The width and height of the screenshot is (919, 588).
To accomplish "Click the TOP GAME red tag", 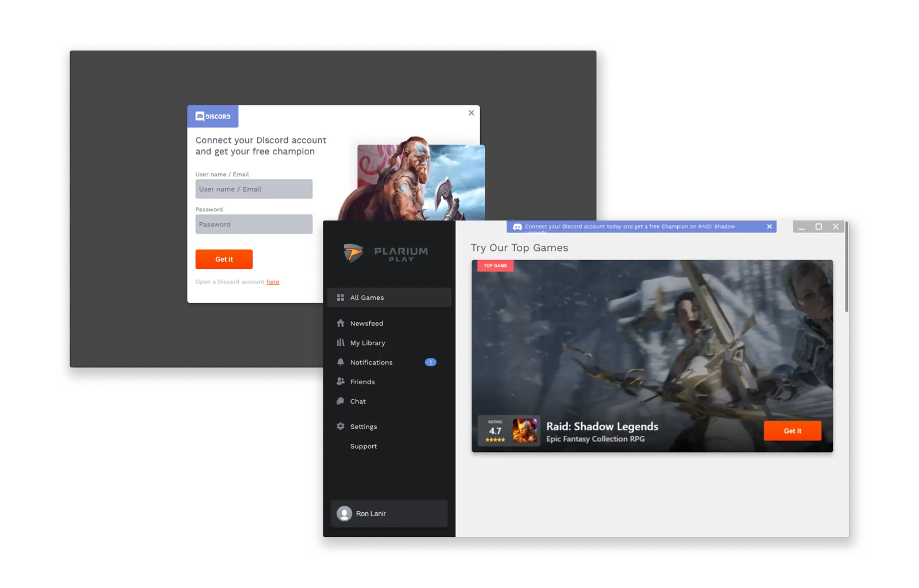I will point(495,265).
